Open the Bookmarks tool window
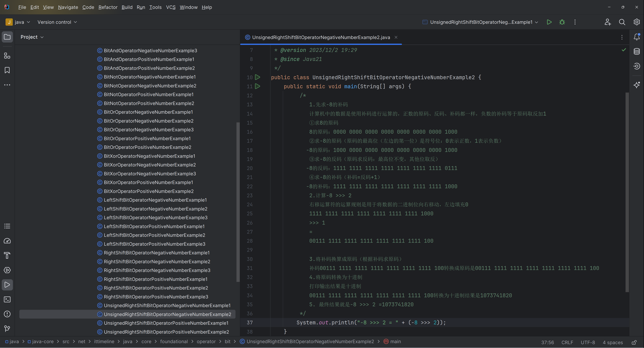 pos(7,70)
